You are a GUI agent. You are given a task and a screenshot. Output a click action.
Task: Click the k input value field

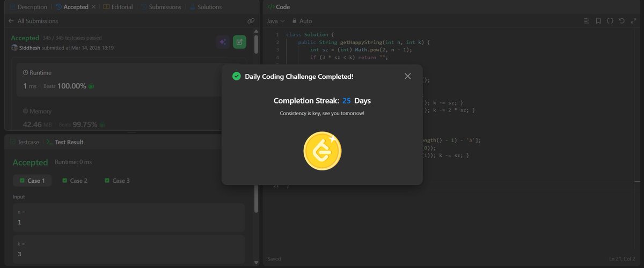[129, 249]
